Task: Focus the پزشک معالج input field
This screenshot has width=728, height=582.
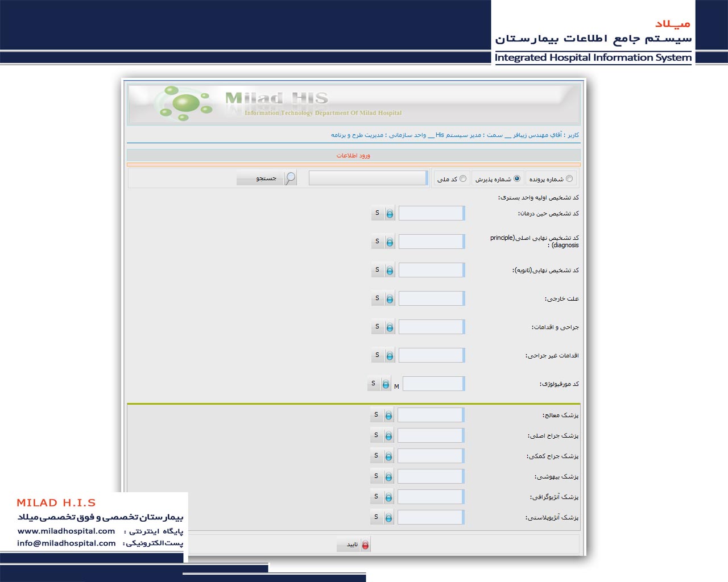Action: (431, 415)
